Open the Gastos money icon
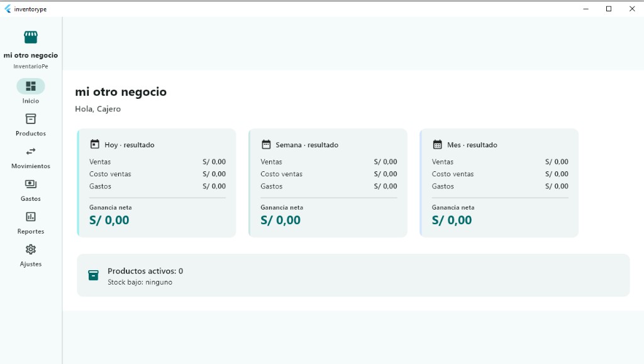 click(x=31, y=184)
